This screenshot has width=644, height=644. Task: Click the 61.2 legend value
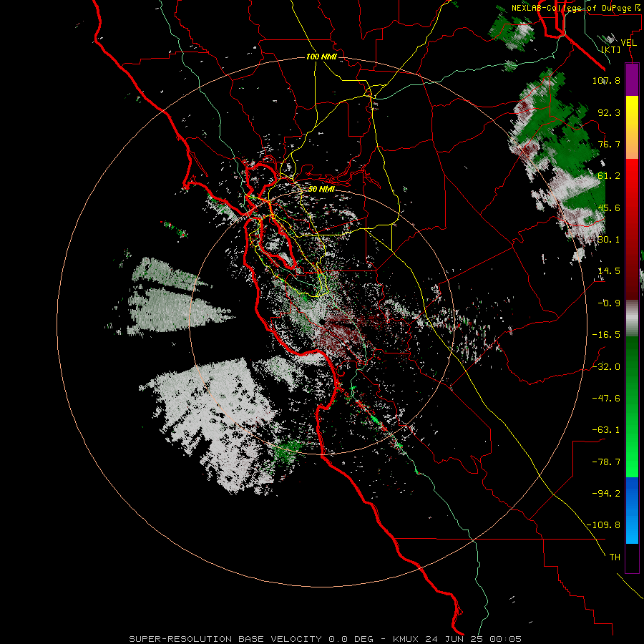(609, 176)
